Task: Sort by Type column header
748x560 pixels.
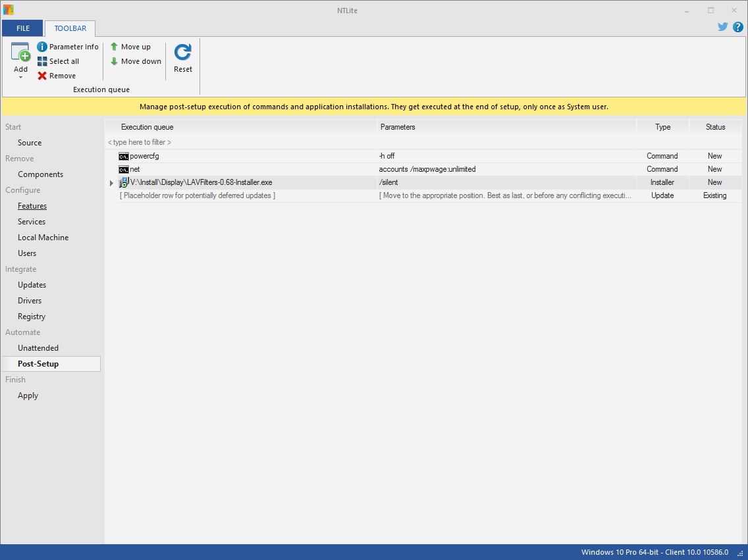Action: tap(662, 127)
